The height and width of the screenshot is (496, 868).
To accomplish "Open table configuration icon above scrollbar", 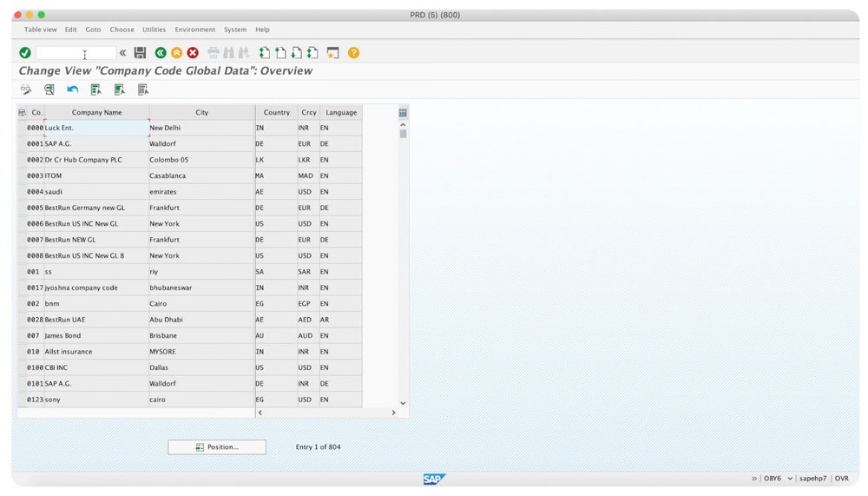I will point(403,113).
